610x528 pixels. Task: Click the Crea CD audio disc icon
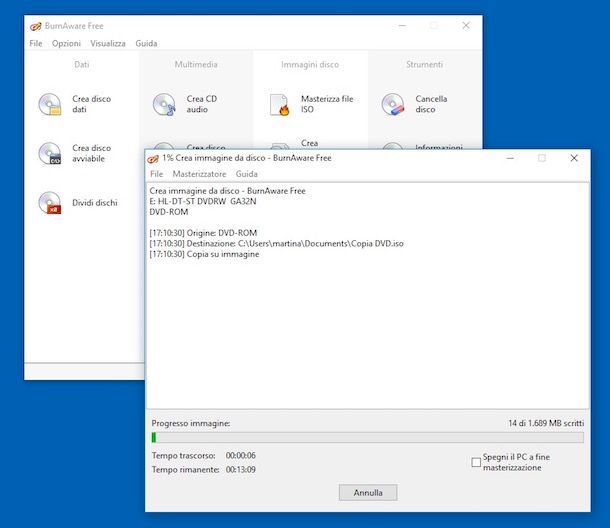pos(164,104)
